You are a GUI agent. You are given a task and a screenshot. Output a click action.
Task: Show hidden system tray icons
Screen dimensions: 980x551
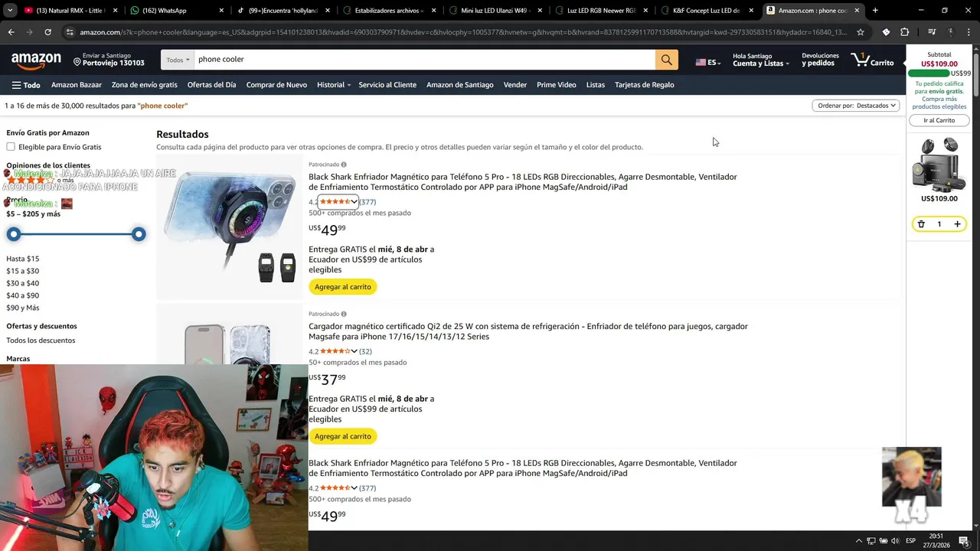pyautogui.click(x=858, y=541)
